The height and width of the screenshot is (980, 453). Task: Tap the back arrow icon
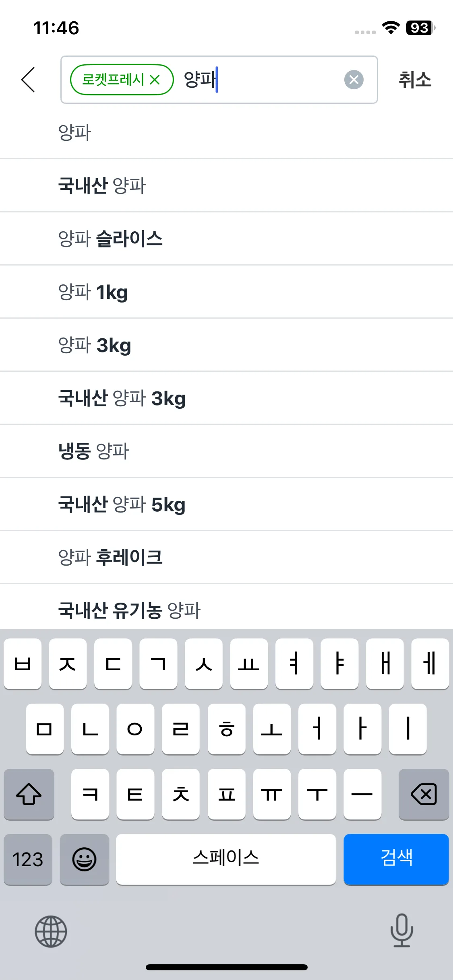pos(28,80)
